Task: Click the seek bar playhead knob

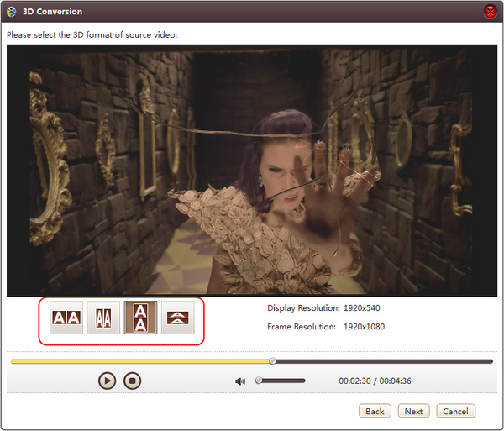Action: click(272, 361)
